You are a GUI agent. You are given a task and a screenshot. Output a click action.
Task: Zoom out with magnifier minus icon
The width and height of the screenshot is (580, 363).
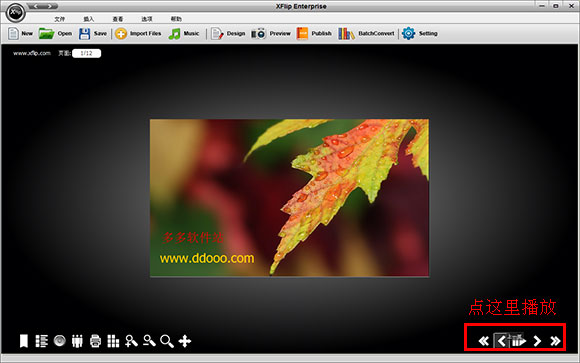pos(149,341)
